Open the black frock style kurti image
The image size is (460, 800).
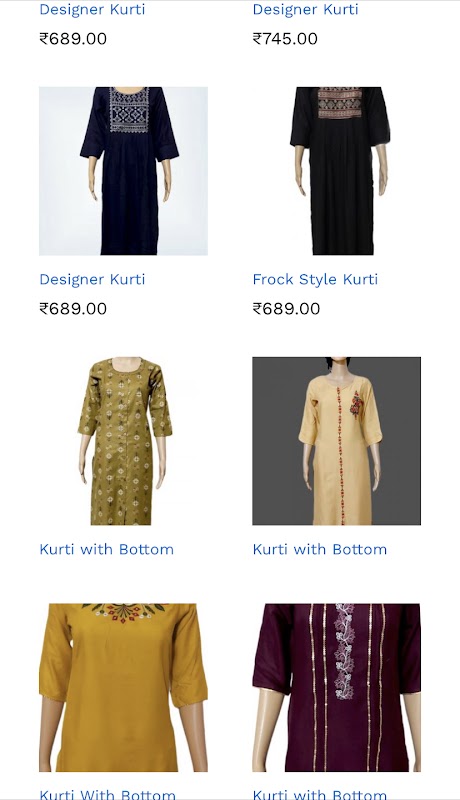pyautogui.click(x=337, y=171)
